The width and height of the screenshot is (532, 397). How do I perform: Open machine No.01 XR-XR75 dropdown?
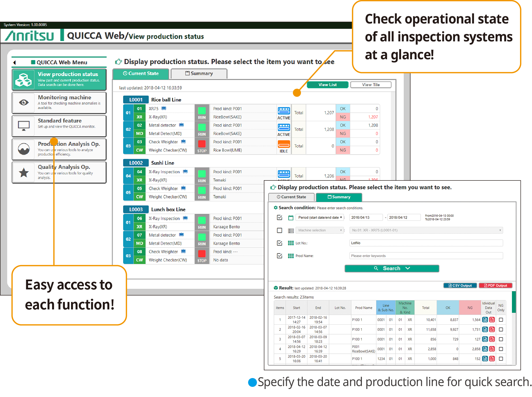pos(426,230)
